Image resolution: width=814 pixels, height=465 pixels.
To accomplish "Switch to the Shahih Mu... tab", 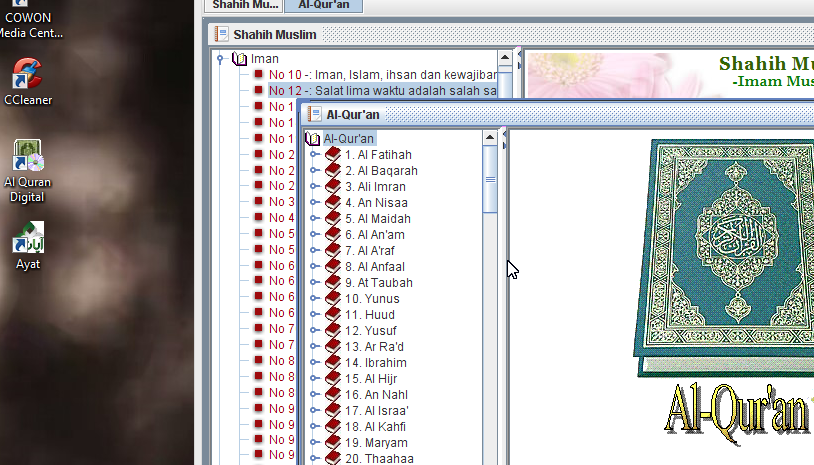I will pos(245,5).
